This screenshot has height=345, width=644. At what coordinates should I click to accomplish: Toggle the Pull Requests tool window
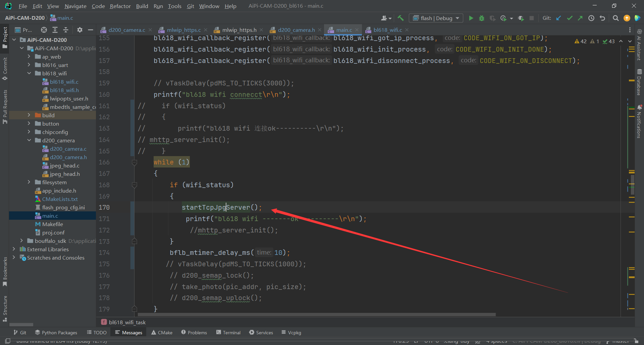tap(5, 107)
